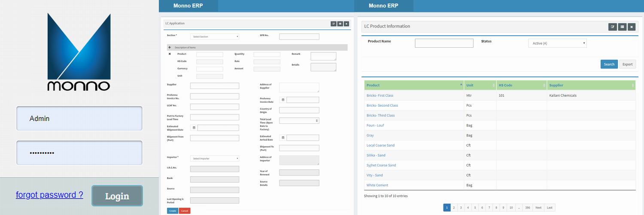
Task: Click the Next pagination button
Action: click(538, 208)
